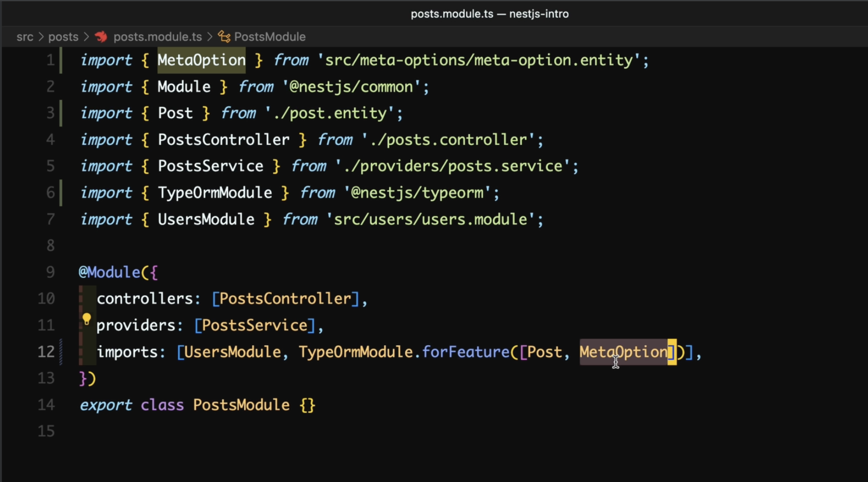Click the '@nestjs/common' string
The width and height of the screenshot is (868, 482).
(351, 87)
